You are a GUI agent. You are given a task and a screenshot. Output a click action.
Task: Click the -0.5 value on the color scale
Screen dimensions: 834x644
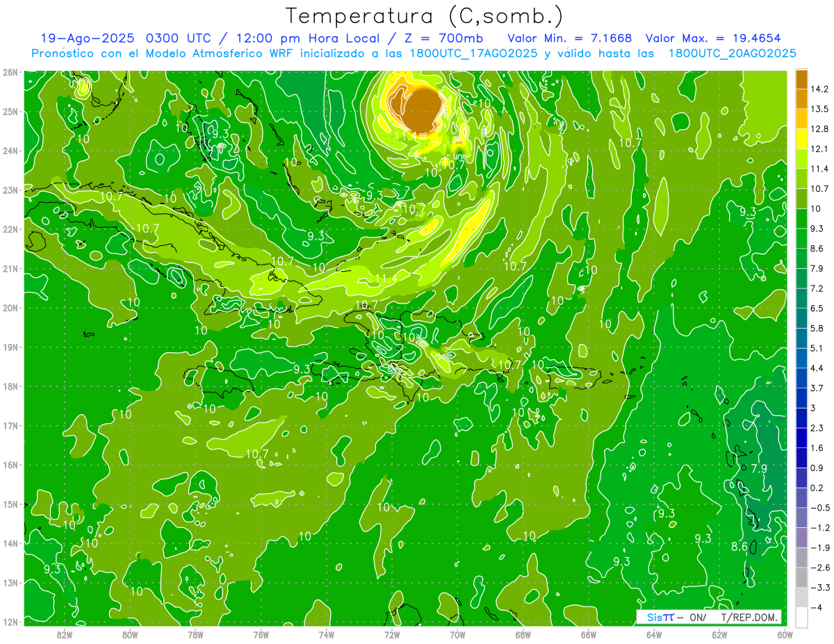819,508
